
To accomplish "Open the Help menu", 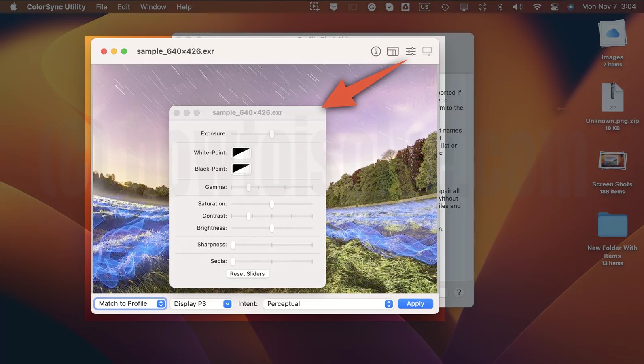I will 184,7.
